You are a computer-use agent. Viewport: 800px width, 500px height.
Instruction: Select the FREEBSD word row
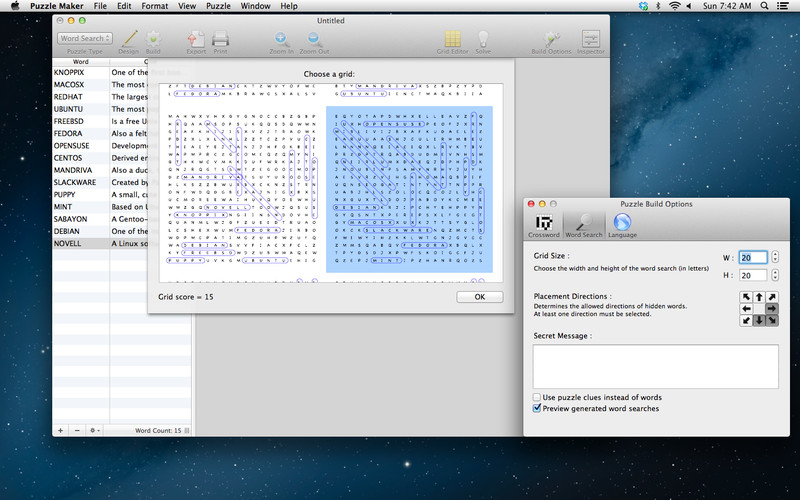coord(121,121)
